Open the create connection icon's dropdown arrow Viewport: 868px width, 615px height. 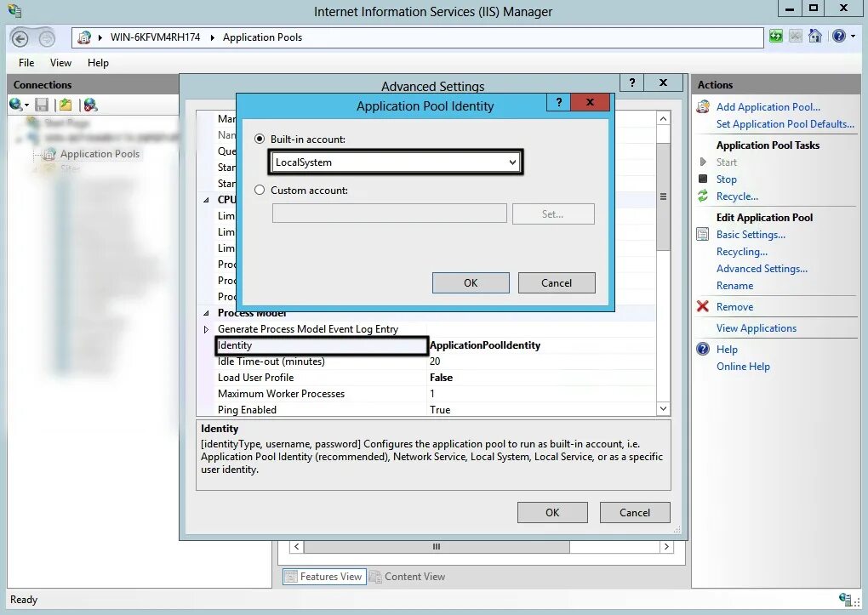pyautogui.click(x=26, y=105)
